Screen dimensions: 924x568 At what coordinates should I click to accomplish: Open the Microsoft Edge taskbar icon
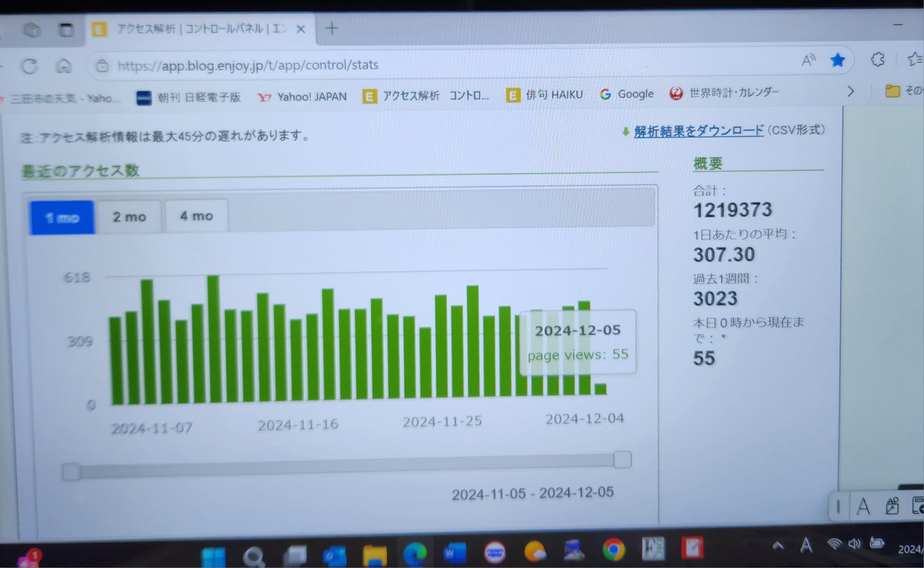pyautogui.click(x=416, y=551)
